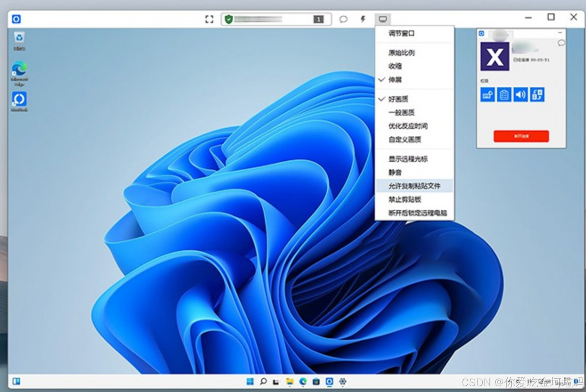The image size is (586, 392).
Task: Click the fullscreen icon in the top toolbar
Action: pos(209,19)
